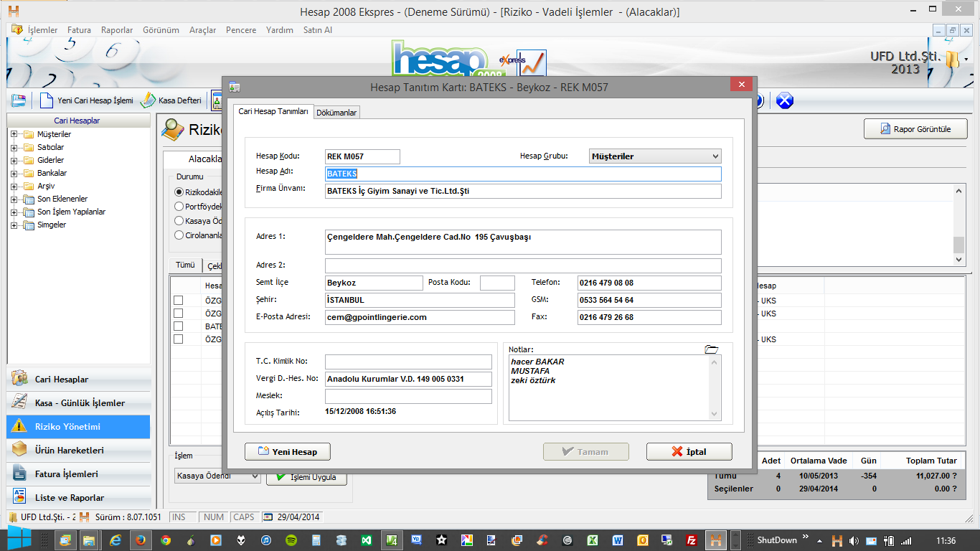Viewport: 980px width, 551px height.
Task: Open File Explorer from the taskbar
Action: 90,540
